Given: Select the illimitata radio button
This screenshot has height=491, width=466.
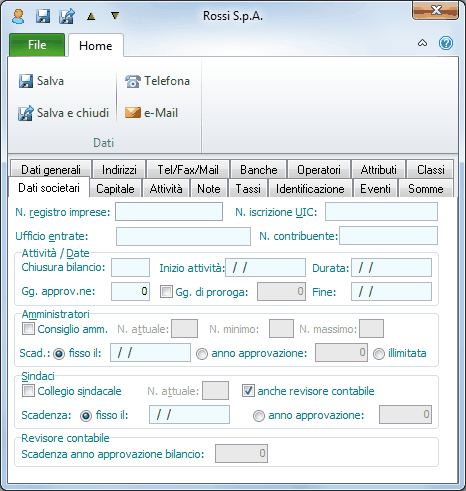Looking at the screenshot, I should click(379, 354).
